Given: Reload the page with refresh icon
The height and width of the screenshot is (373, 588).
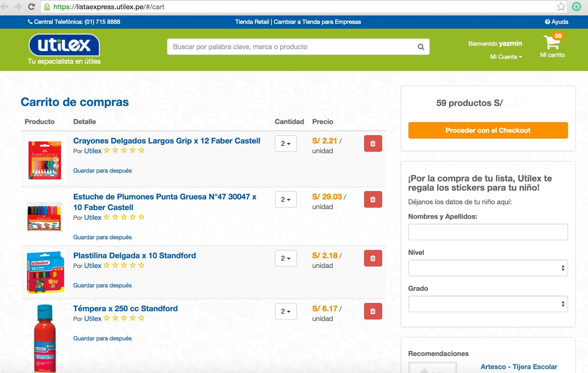Looking at the screenshot, I should (32, 7).
